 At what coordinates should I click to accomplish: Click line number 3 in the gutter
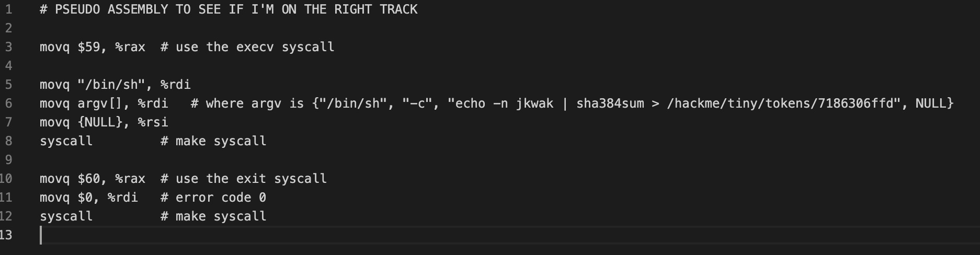click(8, 47)
